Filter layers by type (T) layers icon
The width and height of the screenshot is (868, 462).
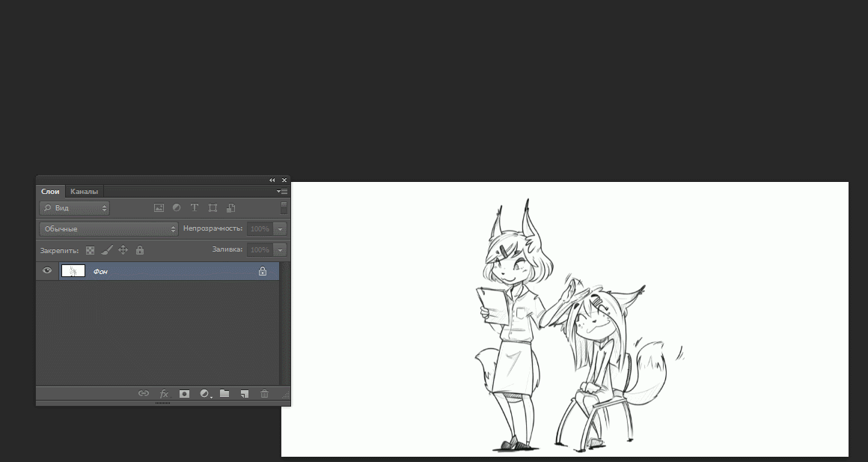click(x=195, y=208)
